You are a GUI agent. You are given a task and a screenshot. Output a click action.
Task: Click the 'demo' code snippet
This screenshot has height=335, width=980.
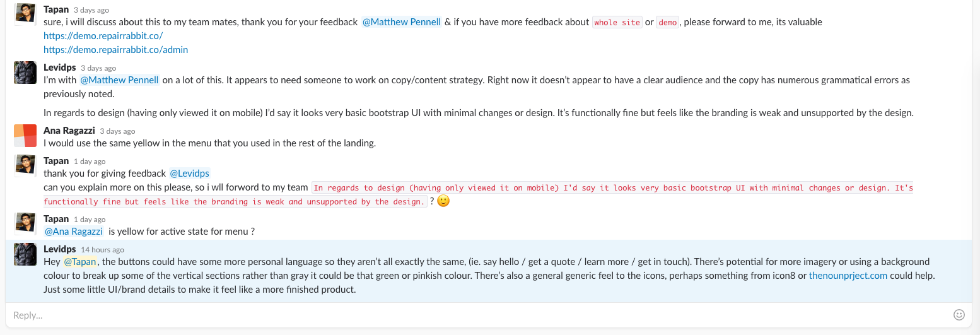coord(667,22)
